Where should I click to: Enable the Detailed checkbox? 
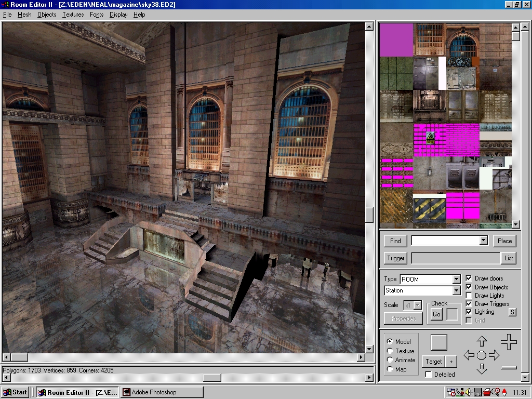pyautogui.click(x=429, y=374)
